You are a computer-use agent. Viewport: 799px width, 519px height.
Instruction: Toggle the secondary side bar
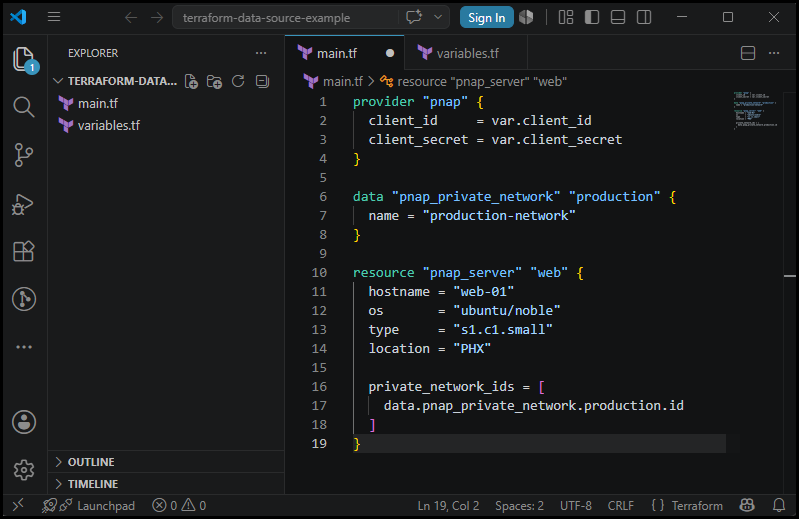pos(644,17)
